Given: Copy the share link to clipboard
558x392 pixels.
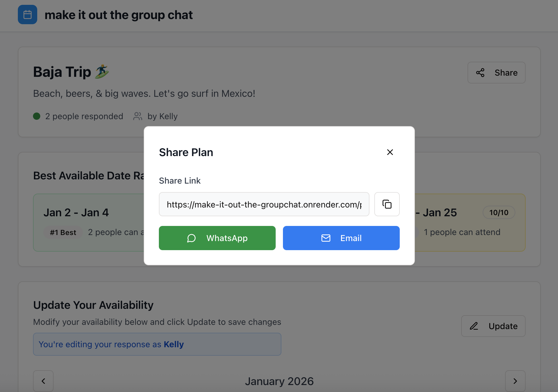Looking at the screenshot, I should pyautogui.click(x=387, y=204).
